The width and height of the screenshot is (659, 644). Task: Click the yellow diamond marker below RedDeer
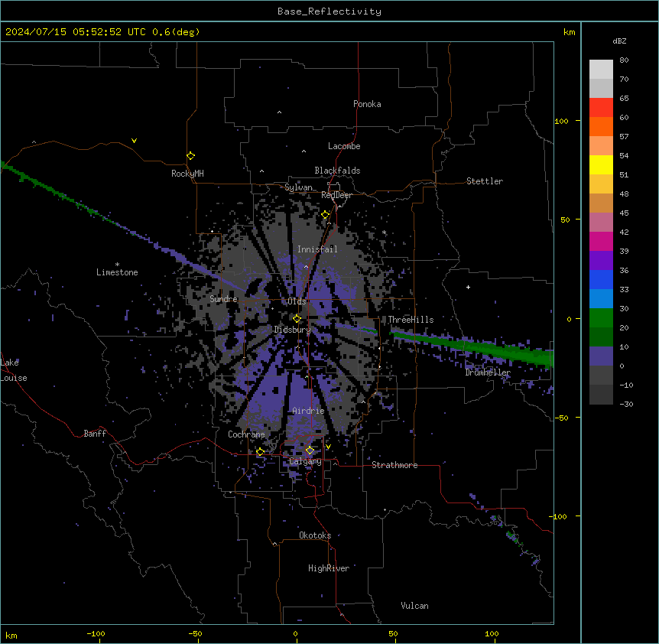click(326, 215)
